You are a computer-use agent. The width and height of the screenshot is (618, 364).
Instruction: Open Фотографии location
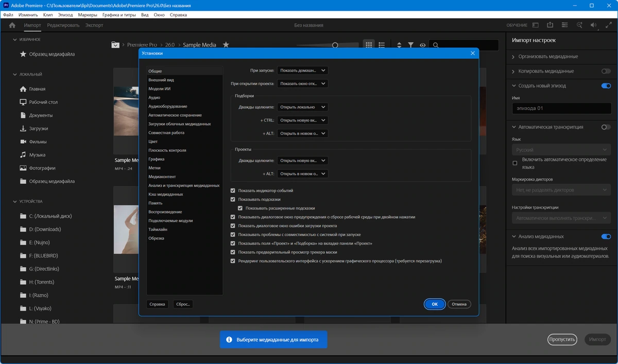click(x=39, y=168)
